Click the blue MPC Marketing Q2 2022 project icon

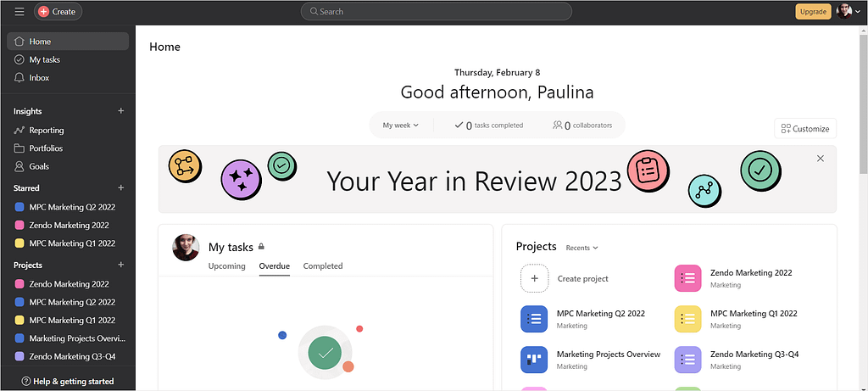[x=534, y=319]
